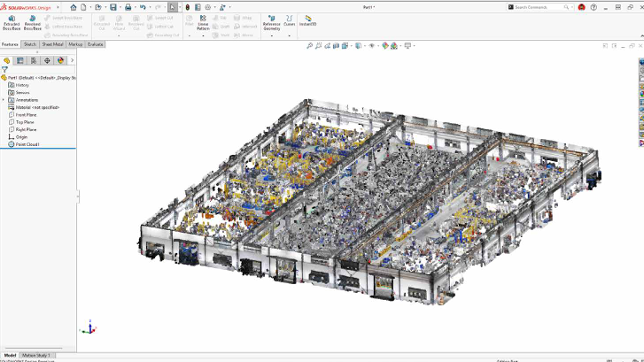644x362 pixels.
Task: Open the Linear Pattern dropdown arrow
Action: (x=203, y=35)
